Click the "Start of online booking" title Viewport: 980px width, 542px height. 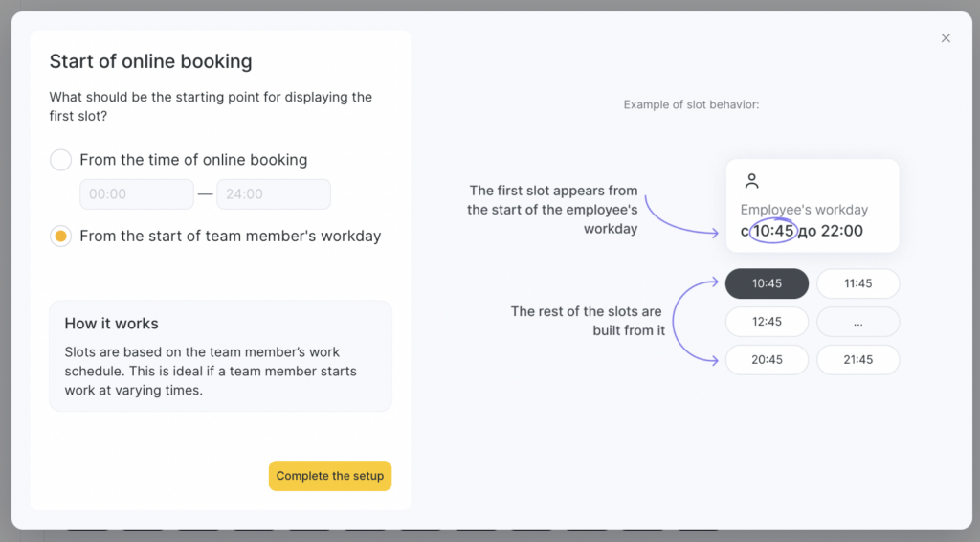pyautogui.click(x=150, y=62)
